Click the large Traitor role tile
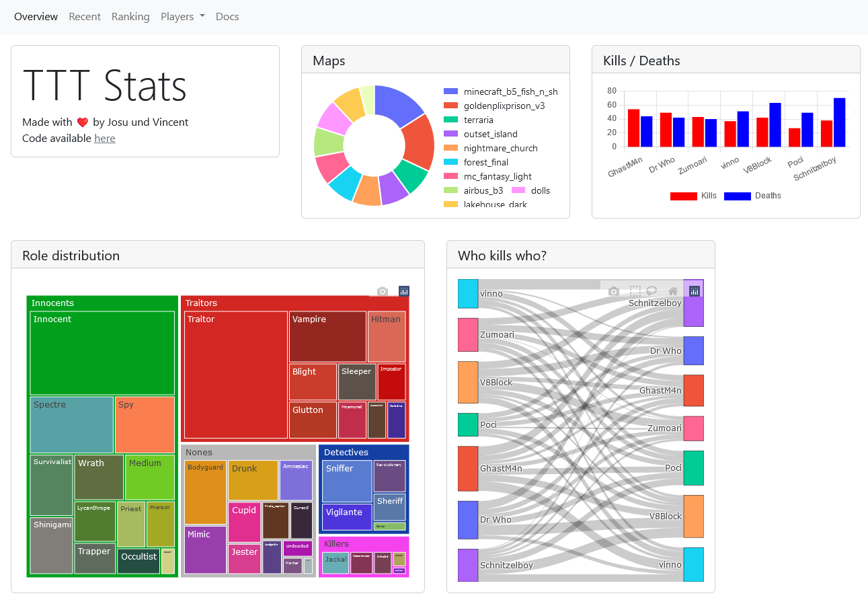 236,375
